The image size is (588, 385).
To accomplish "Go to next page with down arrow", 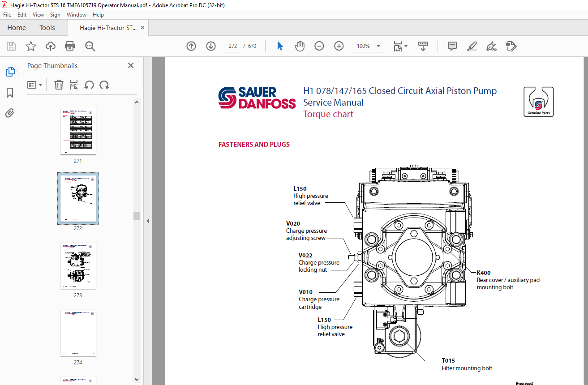I will (x=211, y=46).
